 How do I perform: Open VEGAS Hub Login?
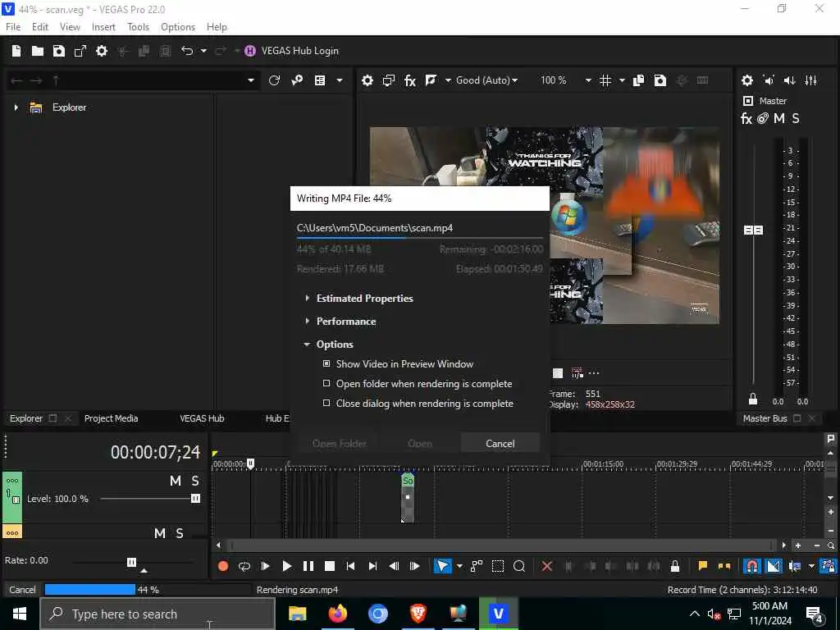(x=292, y=51)
